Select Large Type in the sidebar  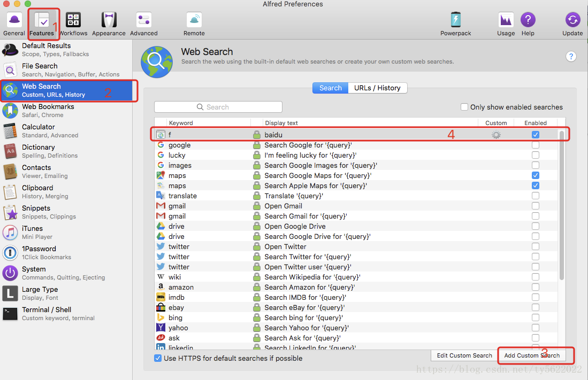point(66,293)
